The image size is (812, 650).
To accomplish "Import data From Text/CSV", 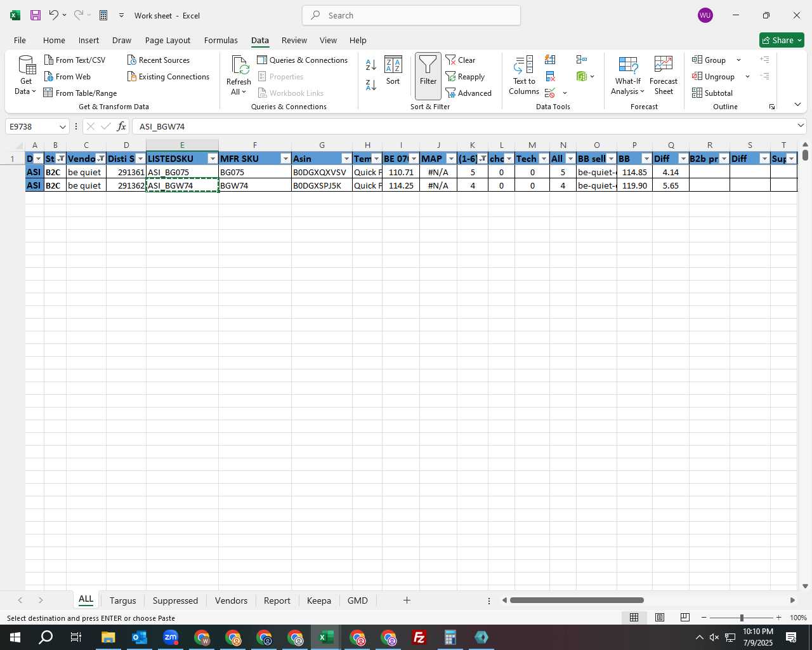I will (x=75, y=60).
